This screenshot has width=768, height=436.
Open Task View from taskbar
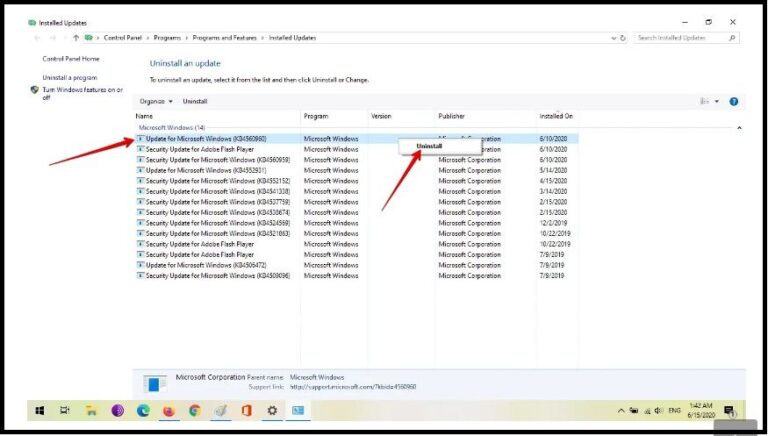click(65, 411)
